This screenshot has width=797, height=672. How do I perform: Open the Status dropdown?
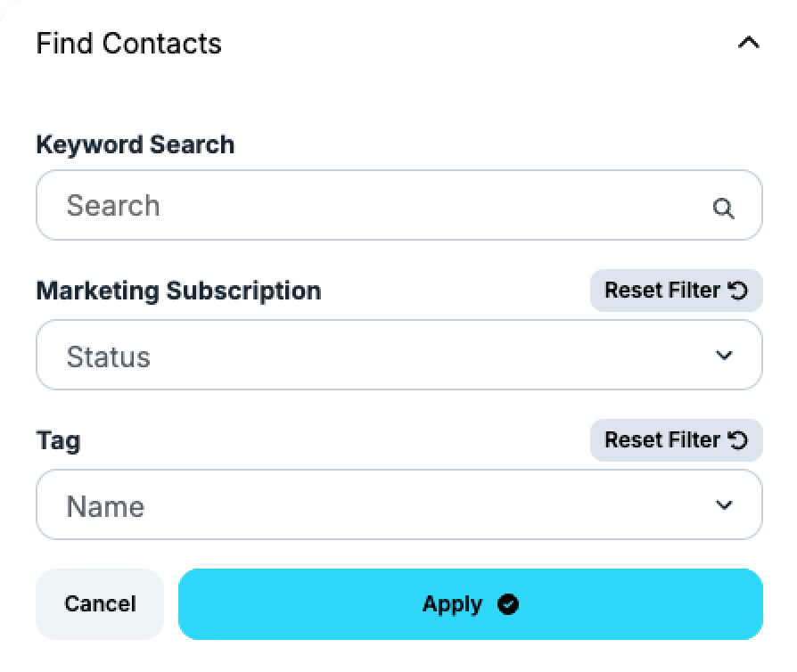pyautogui.click(x=399, y=355)
